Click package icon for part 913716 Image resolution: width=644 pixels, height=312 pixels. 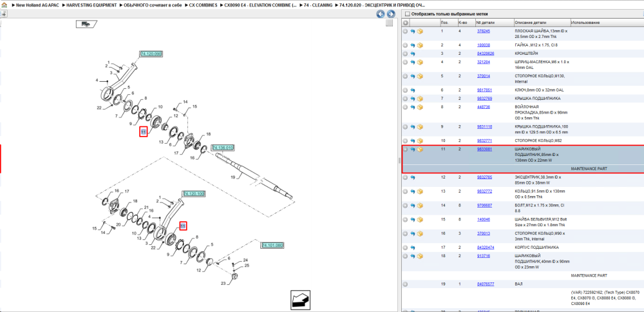(420, 256)
